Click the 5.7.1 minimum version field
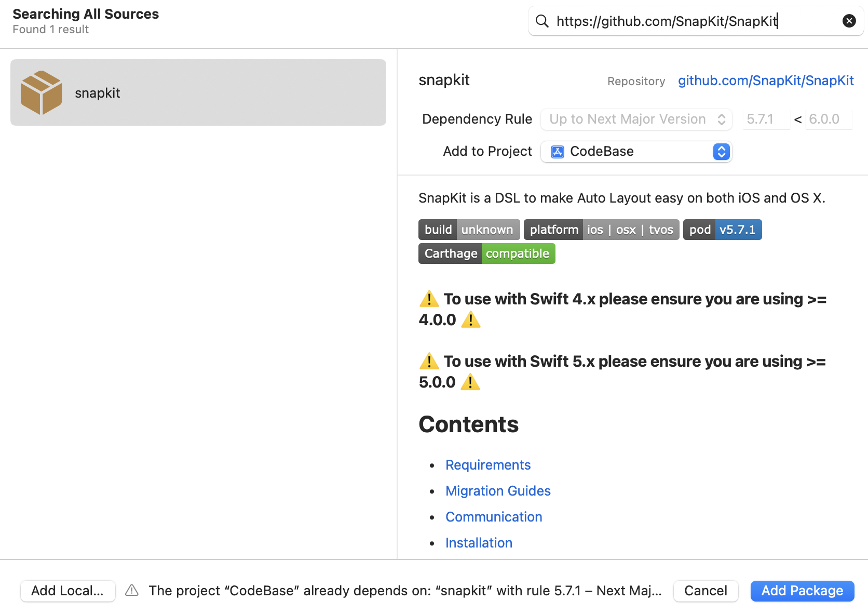The height and width of the screenshot is (614, 868). (766, 119)
